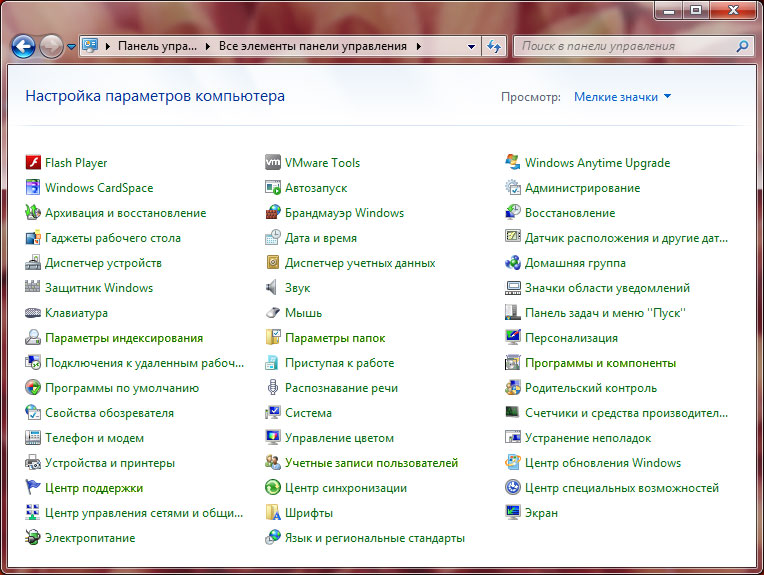The height and width of the screenshot is (575, 764).
Task: Click the Windows CardSpace icon
Action: coord(33,187)
